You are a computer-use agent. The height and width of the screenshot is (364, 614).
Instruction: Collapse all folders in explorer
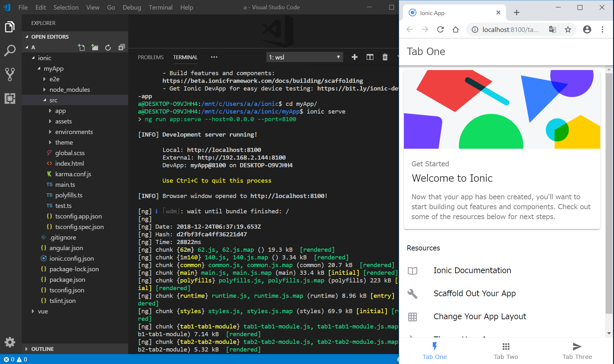pos(121,47)
